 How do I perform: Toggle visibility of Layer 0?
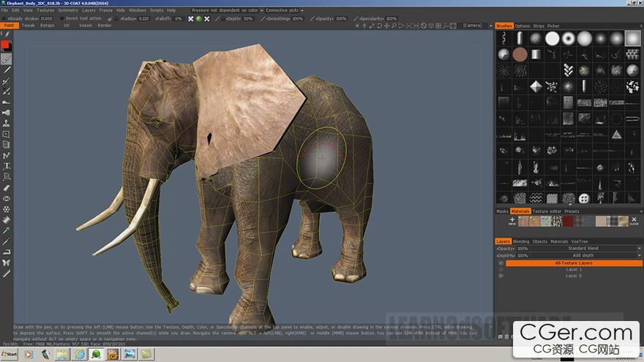(501, 276)
